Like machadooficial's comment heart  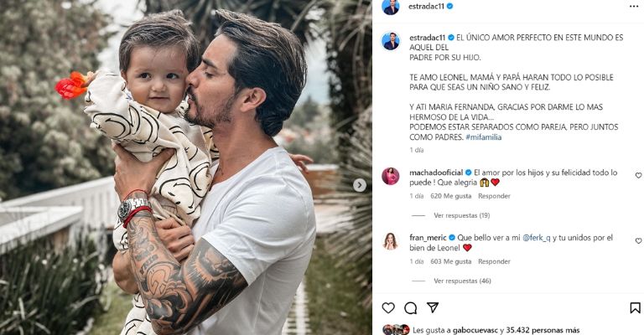(638, 176)
